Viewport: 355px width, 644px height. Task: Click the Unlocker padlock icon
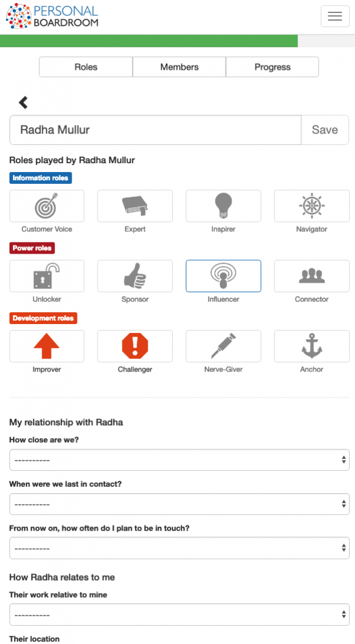click(x=47, y=276)
